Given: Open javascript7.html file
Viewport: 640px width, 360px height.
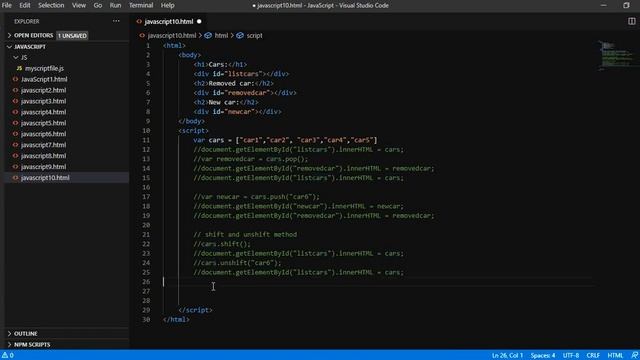Looking at the screenshot, I should point(43,145).
